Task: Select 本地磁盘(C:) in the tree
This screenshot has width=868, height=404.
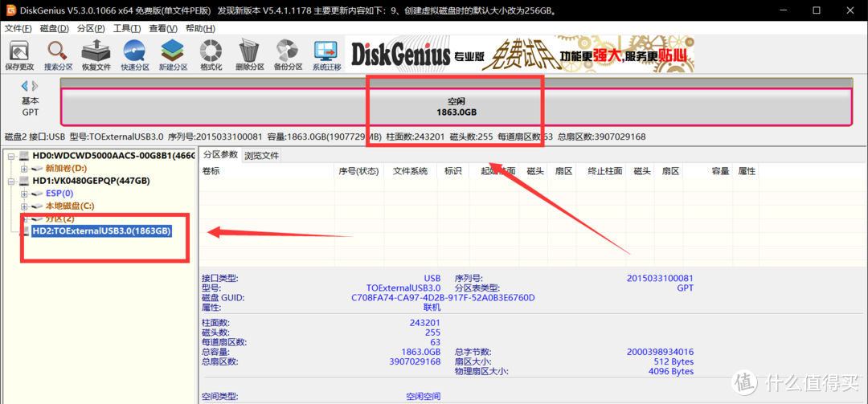Action: click(70, 206)
